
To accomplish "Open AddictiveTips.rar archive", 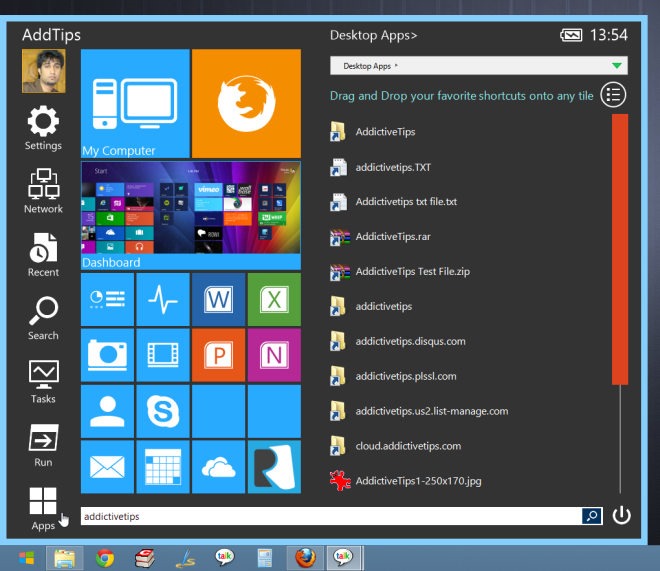I will point(381,236).
